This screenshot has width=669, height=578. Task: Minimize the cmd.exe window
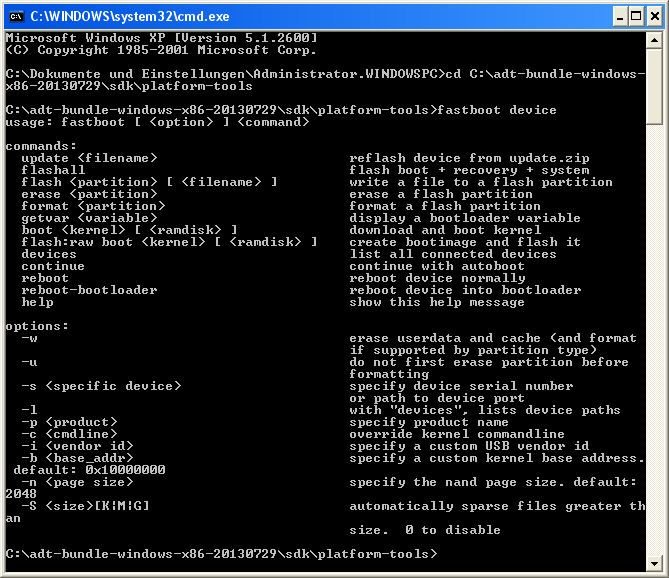620,17
